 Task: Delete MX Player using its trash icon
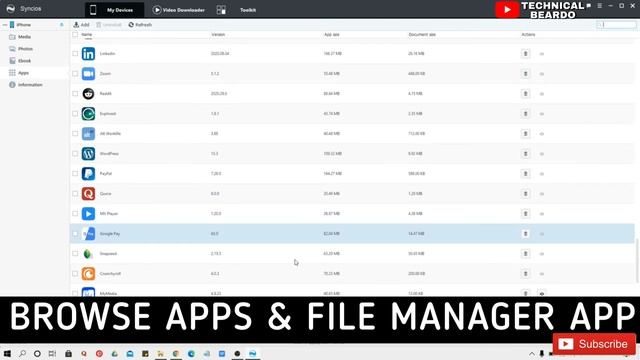(526, 213)
